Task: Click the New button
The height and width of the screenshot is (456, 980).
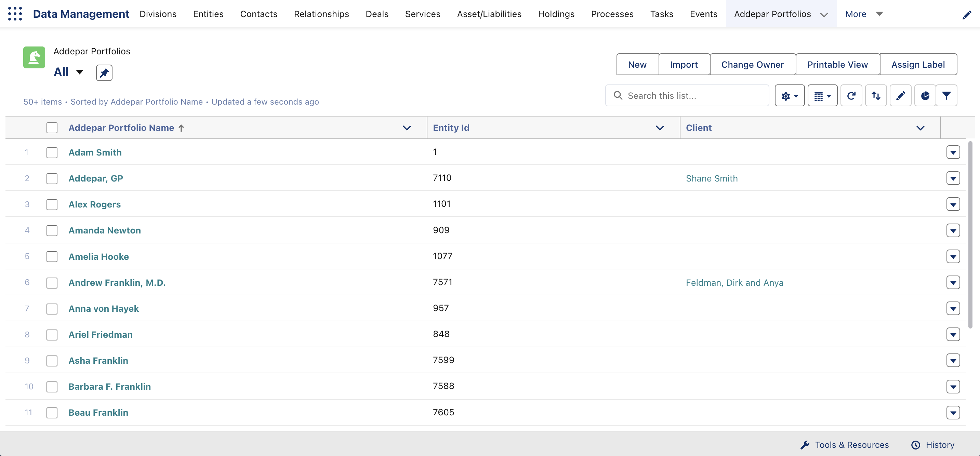Action: [637, 64]
